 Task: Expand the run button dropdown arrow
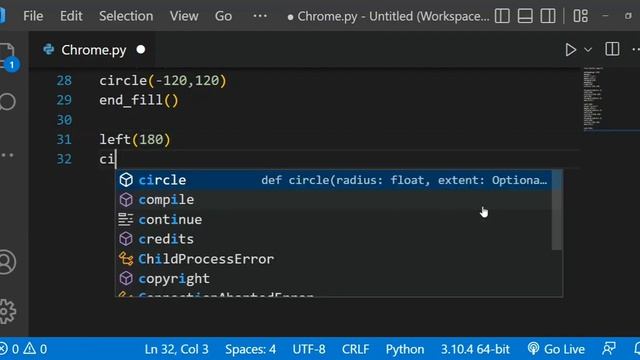coord(588,50)
